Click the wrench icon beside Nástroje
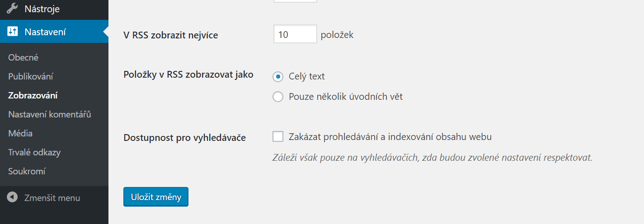This screenshot has height=224, width=644. [12, 9]
